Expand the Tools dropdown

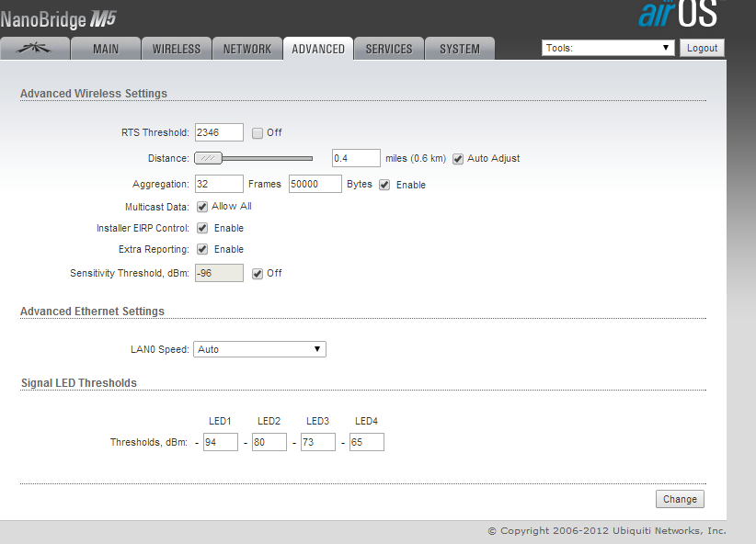(608, 48)
